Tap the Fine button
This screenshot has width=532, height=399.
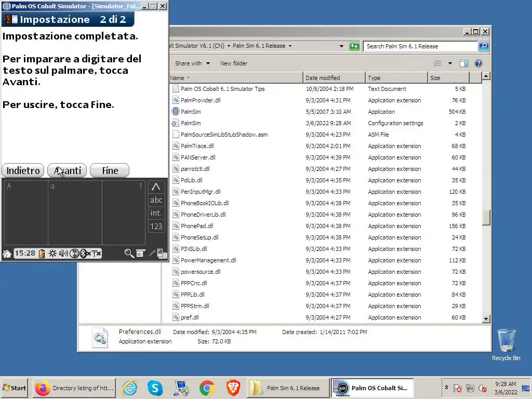(x=110, y=170)
